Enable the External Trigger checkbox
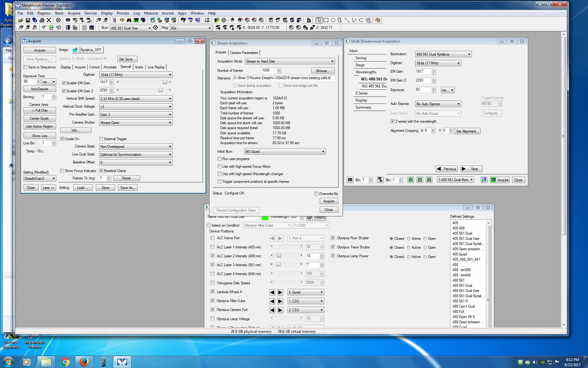 point(101,139)
